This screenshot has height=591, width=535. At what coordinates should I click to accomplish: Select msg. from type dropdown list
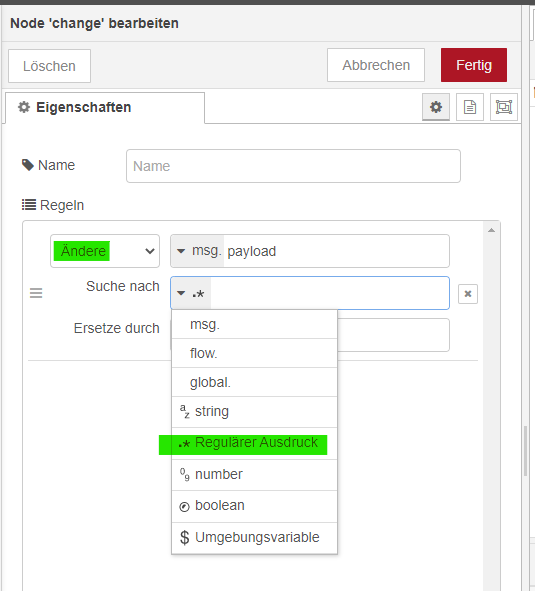coord(254,324)
